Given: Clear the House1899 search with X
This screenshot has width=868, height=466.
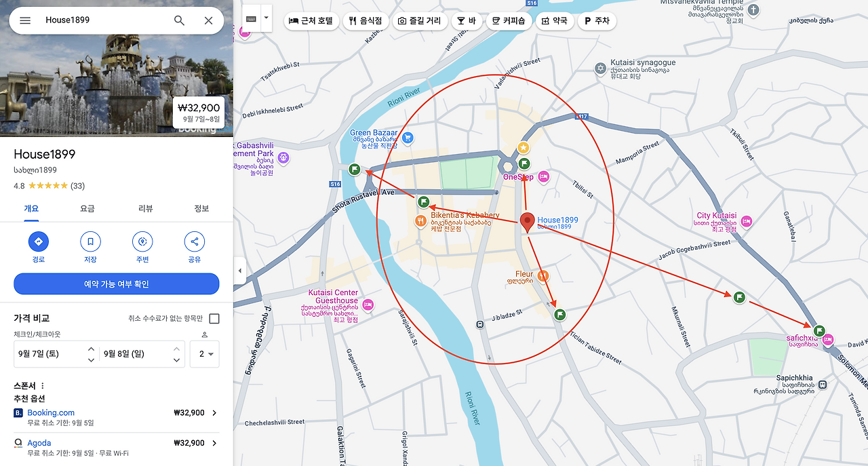Looking at the screenshot, I should pos(209,20).
